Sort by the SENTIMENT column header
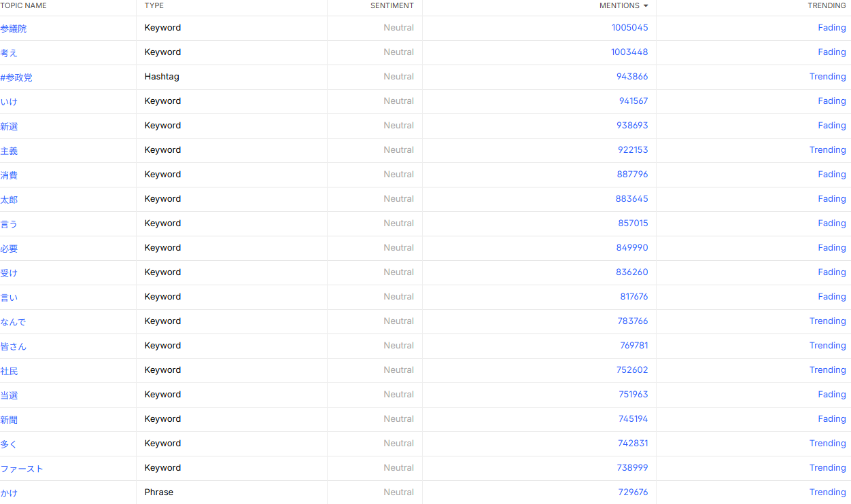Image resolution: width=851 pixels, height=504 pixels. click(392, 5)
